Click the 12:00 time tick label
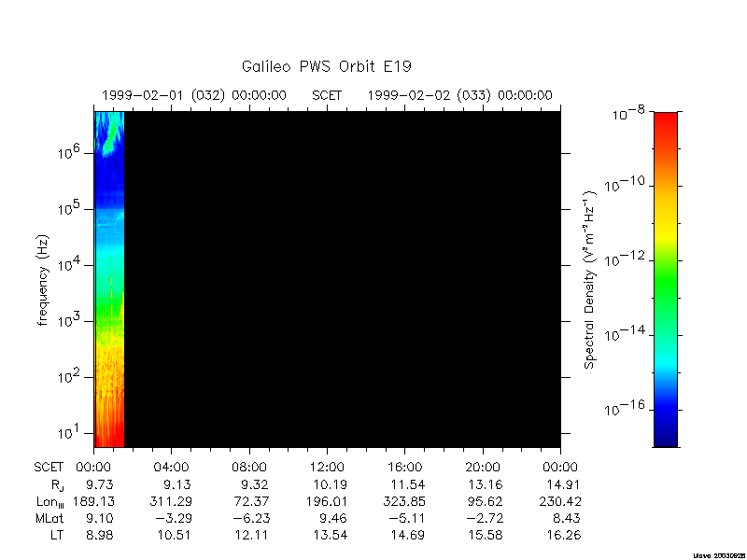This screenshot has width=747, height=560. tap(327, 468)
